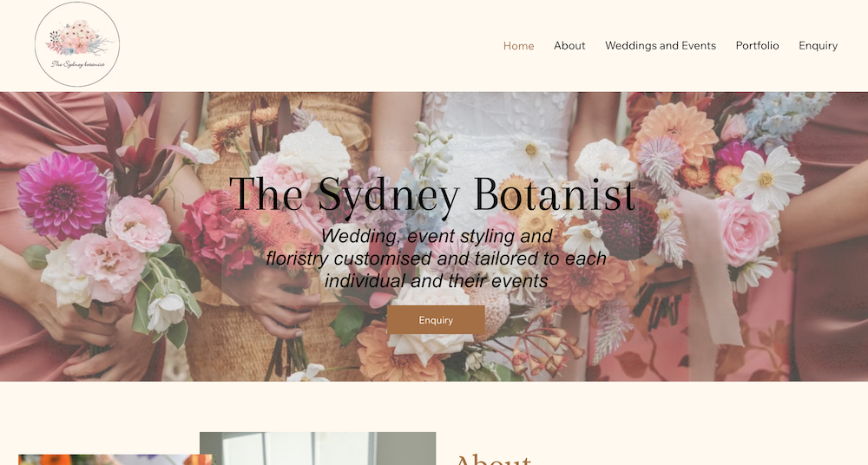Click the flower illustration inside the logo
This screenshot has width=868, height=465.
[x=77, y=37]
